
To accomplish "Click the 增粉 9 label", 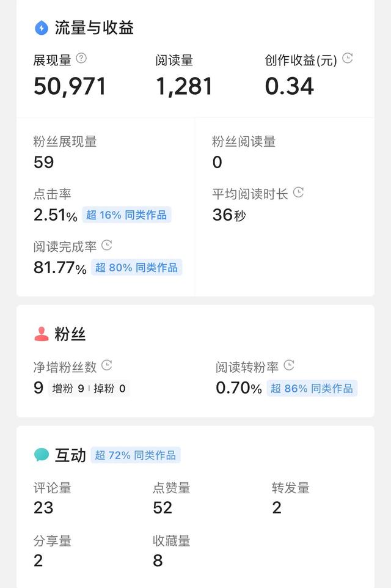I will click(68, 388).
